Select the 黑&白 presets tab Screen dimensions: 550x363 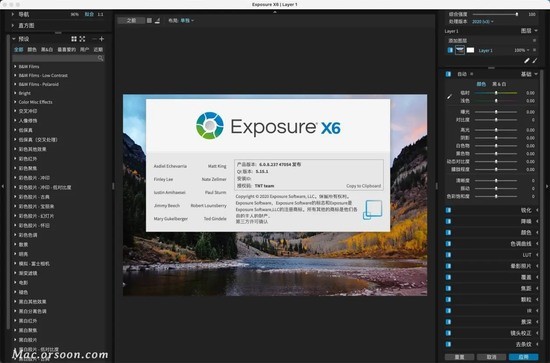point(47,49)
